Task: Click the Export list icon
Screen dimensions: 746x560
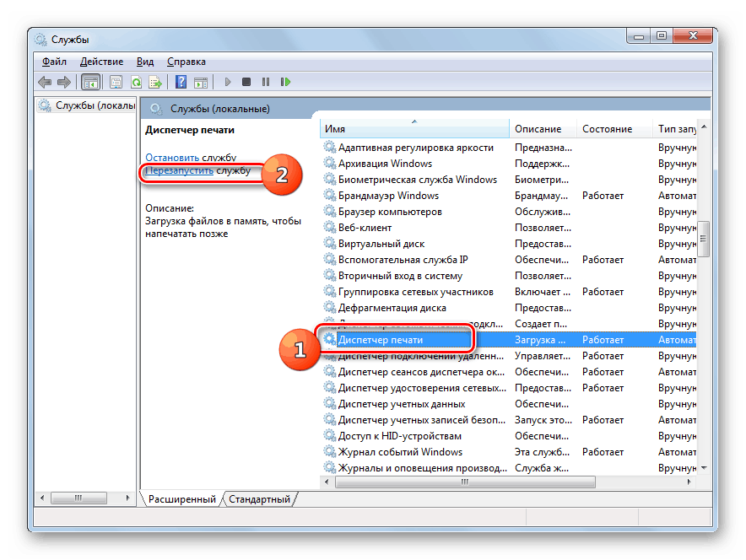Action: (157, 82)
